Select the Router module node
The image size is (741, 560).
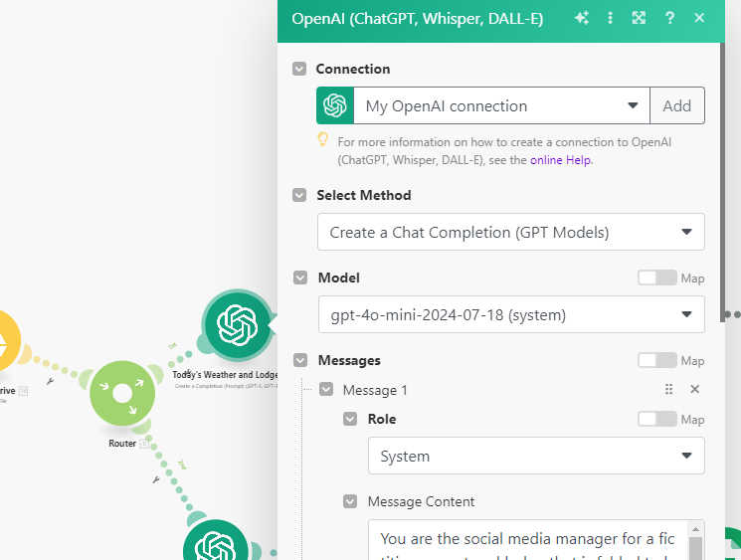[122, 393]
